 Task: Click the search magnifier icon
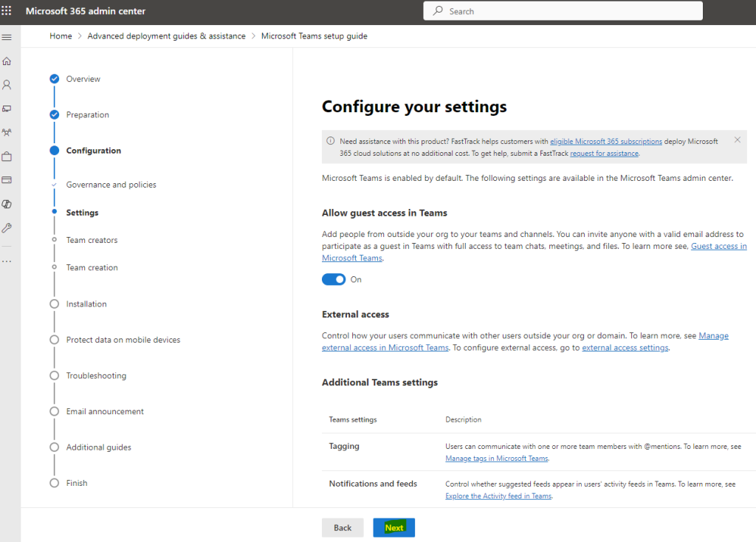click(438, 10)
